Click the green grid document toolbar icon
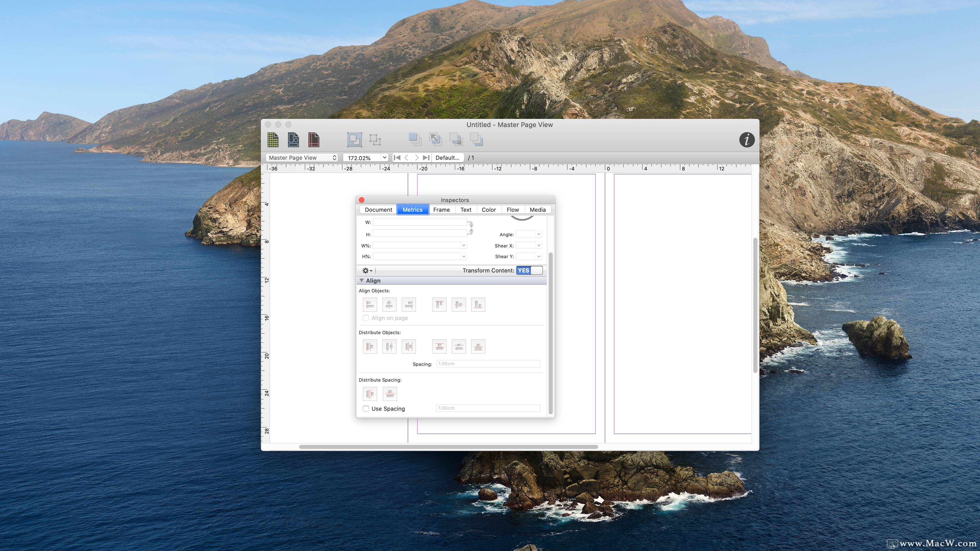980x551 pixels. point(273,140)
